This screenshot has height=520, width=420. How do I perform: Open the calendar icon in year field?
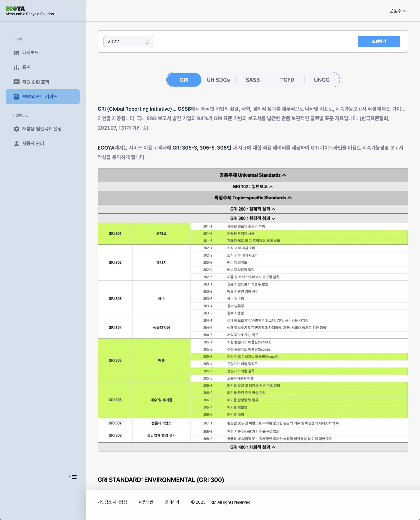(147, 42)
